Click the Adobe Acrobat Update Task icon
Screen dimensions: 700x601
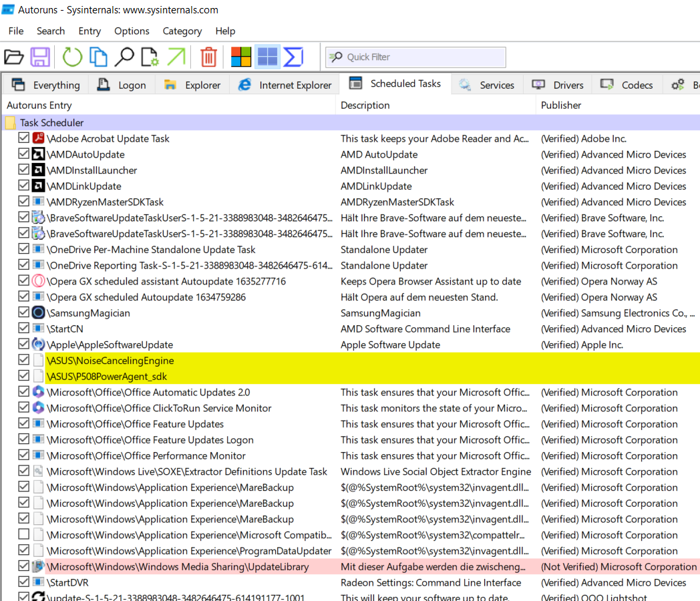coord(38,138)
